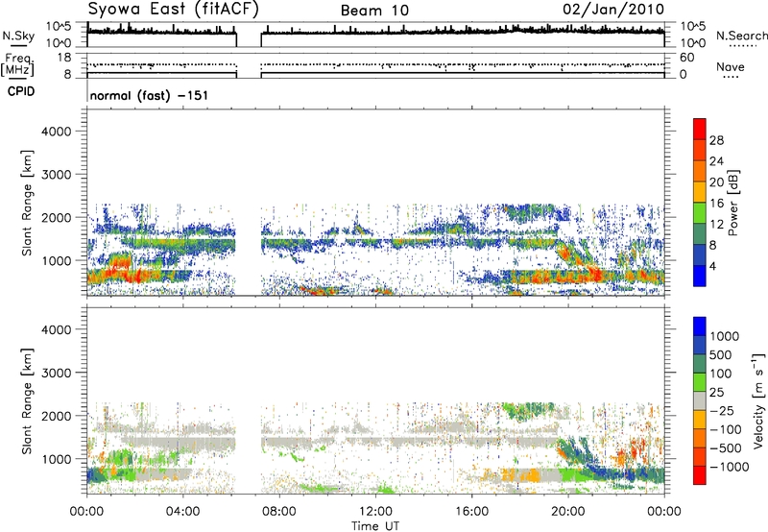The height and width of the screenshot is (532, 768).
Task: Click power scale value '28'
Action: (x=716, y=140)
